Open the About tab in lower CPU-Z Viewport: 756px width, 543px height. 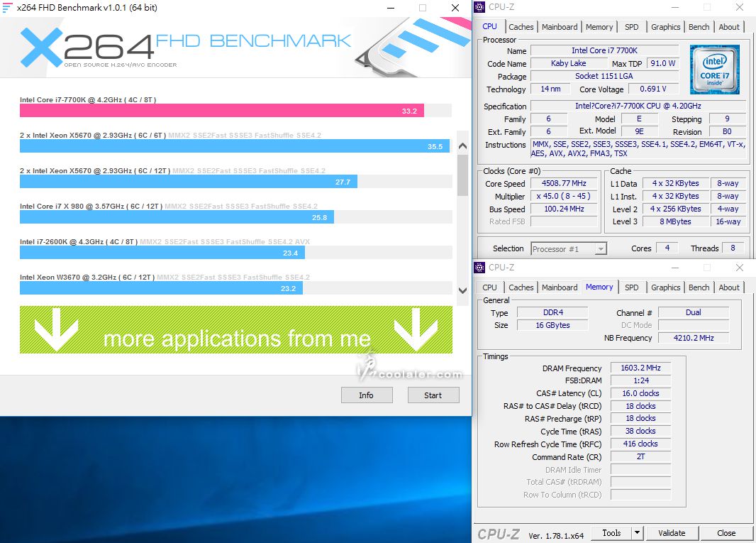(728, 287)
